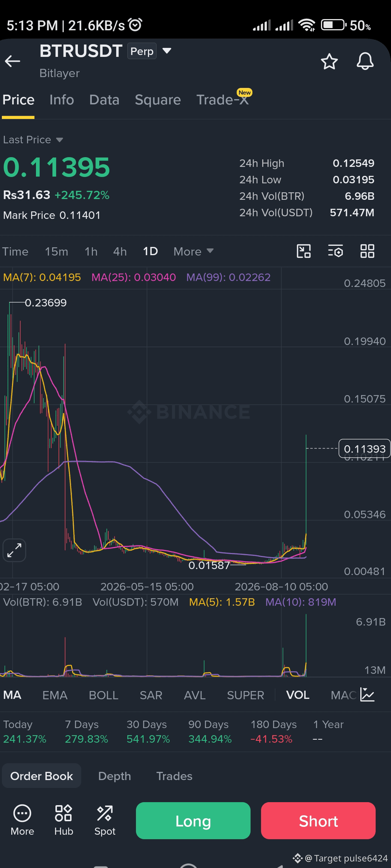391x868 pixels.
Task: Tap the MA(99) indicator value
Action: (228, 277)
